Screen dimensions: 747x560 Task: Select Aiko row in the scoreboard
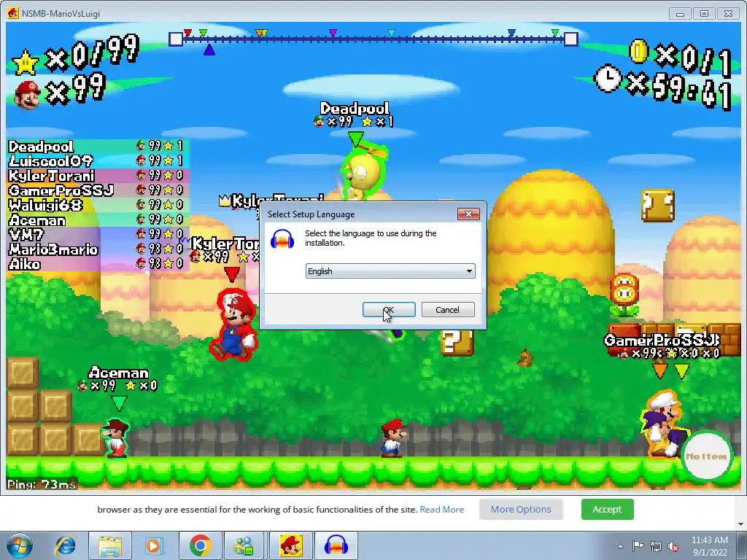click(98, 264)
